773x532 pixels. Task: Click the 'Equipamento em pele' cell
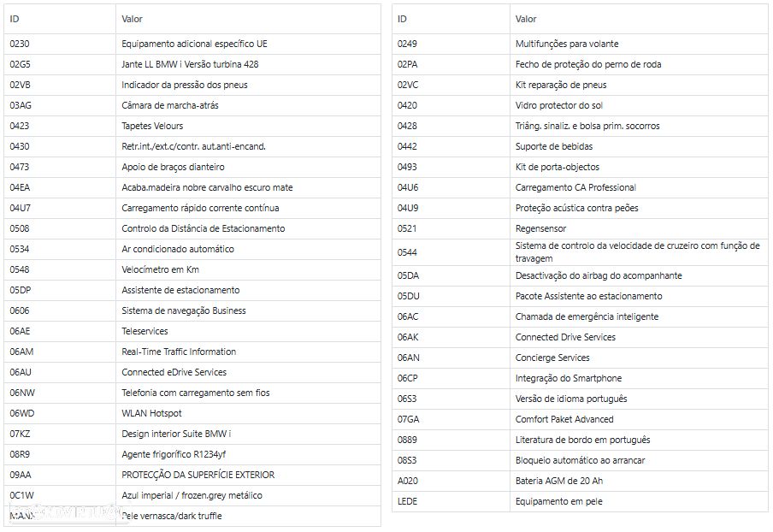pyautogui.click(x=639, y=502)
